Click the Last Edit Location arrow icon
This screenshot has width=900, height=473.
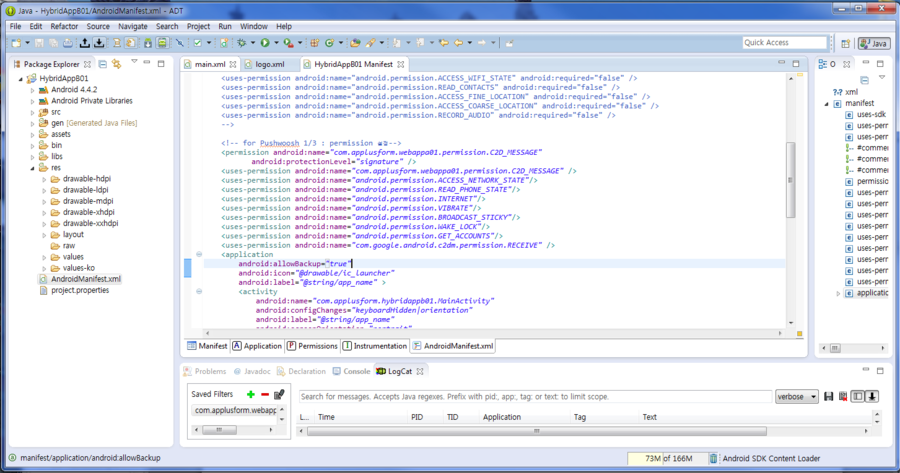pyautogui.click(x=444, y=43)
